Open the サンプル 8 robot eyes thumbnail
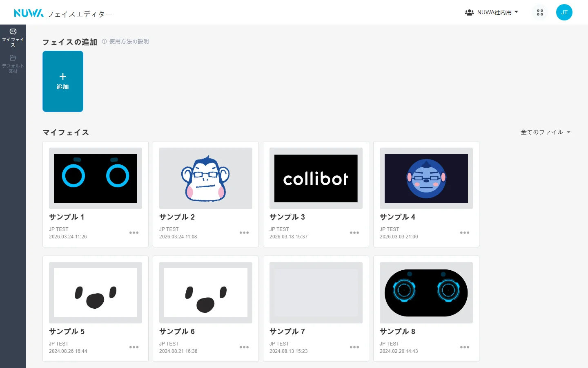 426,293
